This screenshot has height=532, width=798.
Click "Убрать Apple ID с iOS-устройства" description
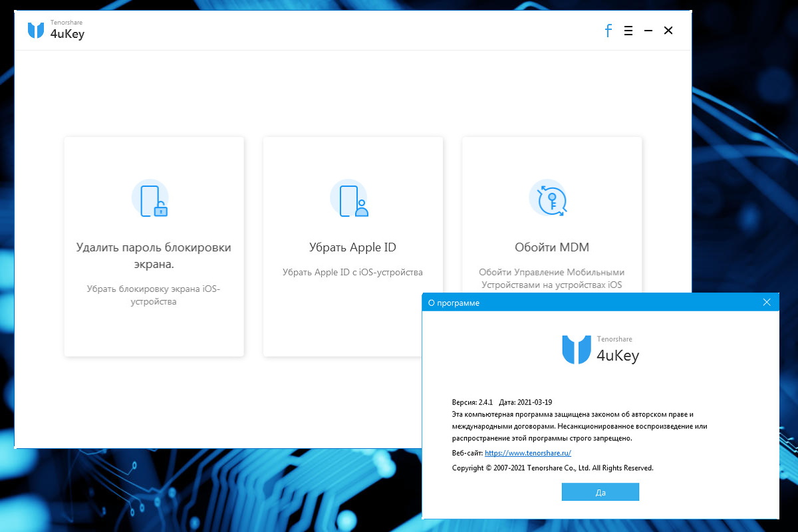click(352, 272)
